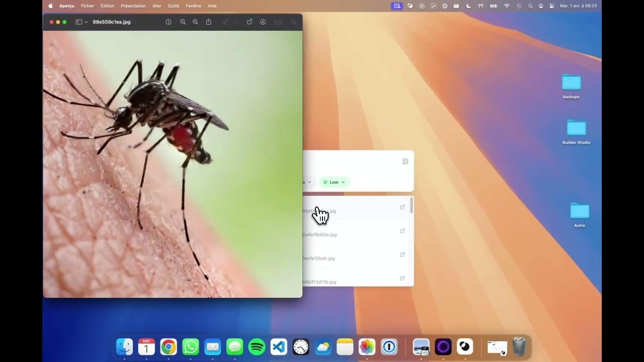644x362 pixels.
Task: Open the Fichier menu
Action: 88,6
